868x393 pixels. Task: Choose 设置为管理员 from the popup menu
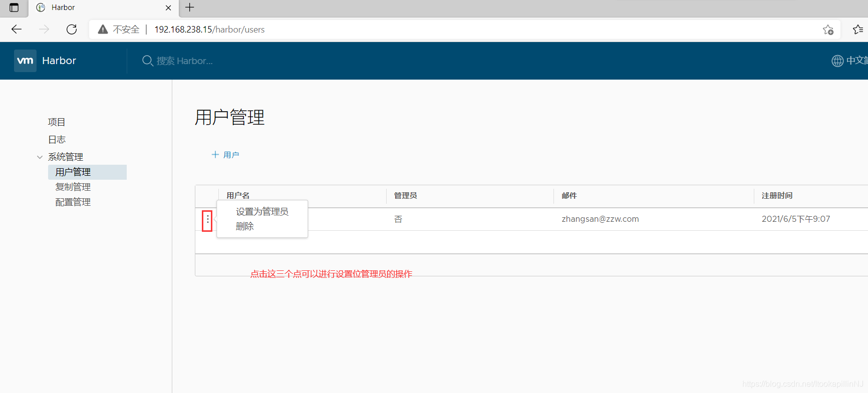point(262,212)
